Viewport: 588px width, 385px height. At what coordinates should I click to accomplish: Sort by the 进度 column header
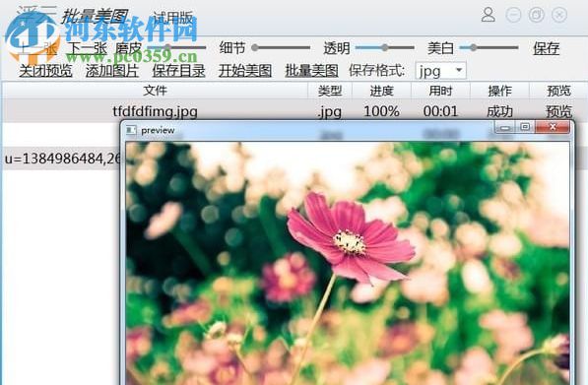(x=382, y=91)
